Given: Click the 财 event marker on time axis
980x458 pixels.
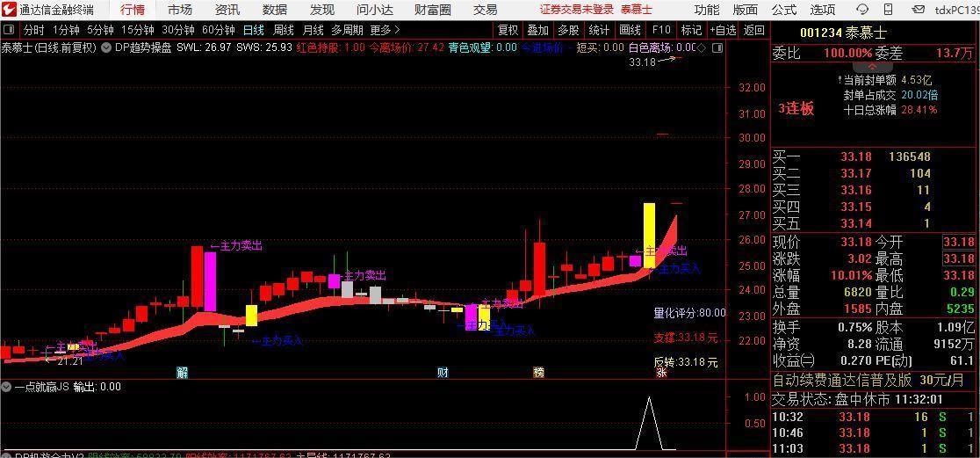Looking at the screenshot, I should [443, 373].
